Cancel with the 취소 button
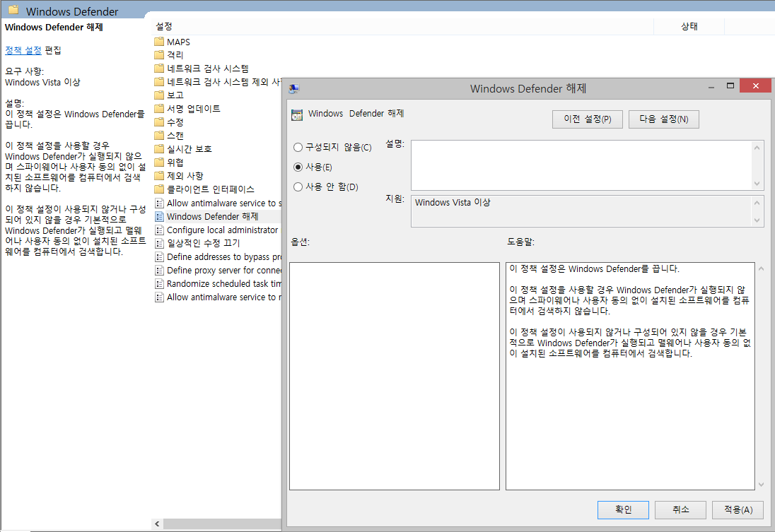This screenshot has width=775, height=532. pos(680,510)
